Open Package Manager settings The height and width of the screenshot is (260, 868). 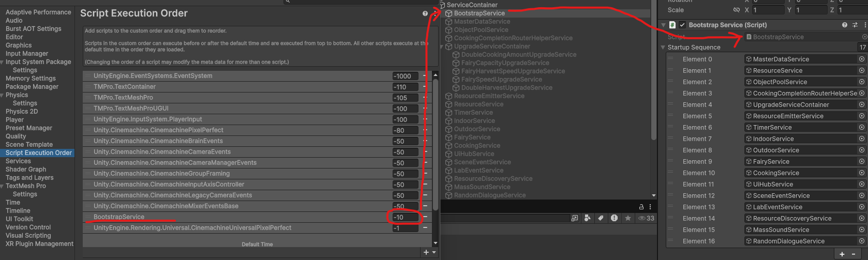tap(32, 87)
